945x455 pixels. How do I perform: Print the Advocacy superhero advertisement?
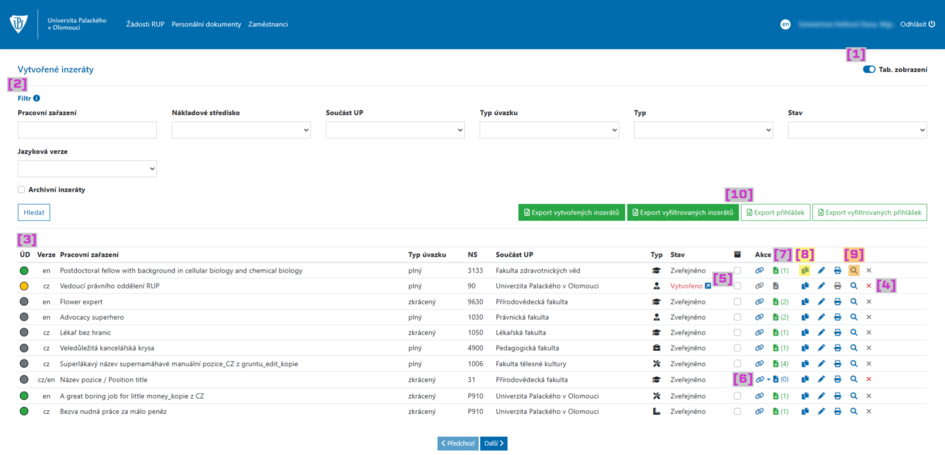tap(837, 318)
